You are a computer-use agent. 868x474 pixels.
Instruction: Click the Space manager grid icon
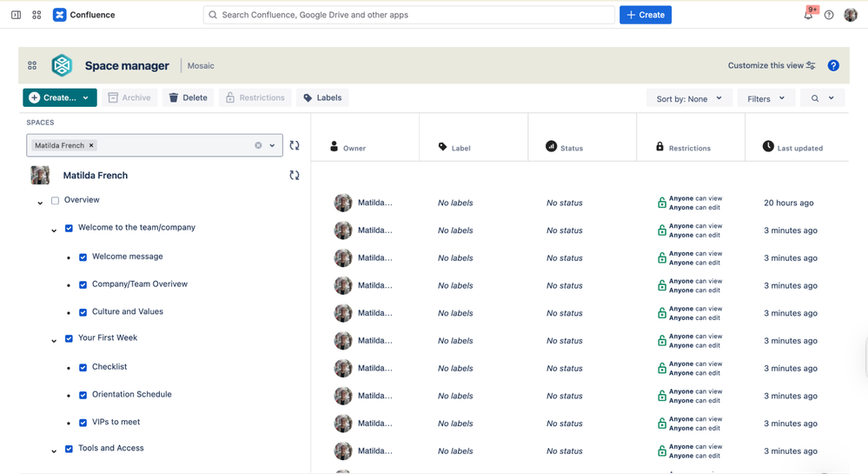(x=32, y=65)
